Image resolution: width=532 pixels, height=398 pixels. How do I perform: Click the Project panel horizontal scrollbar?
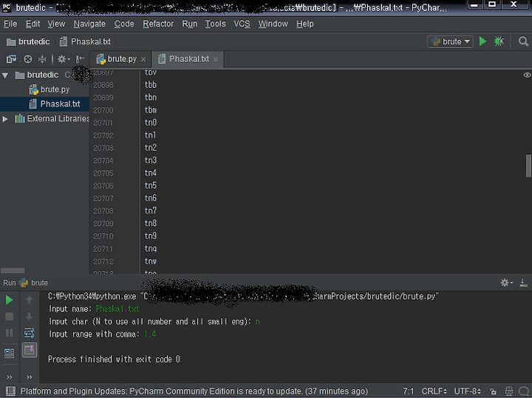click(13, 270)
